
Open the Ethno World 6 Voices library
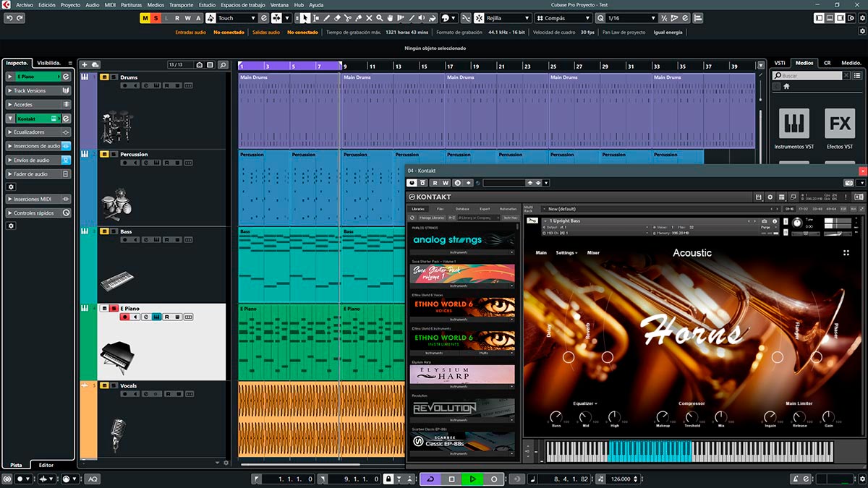463,307
